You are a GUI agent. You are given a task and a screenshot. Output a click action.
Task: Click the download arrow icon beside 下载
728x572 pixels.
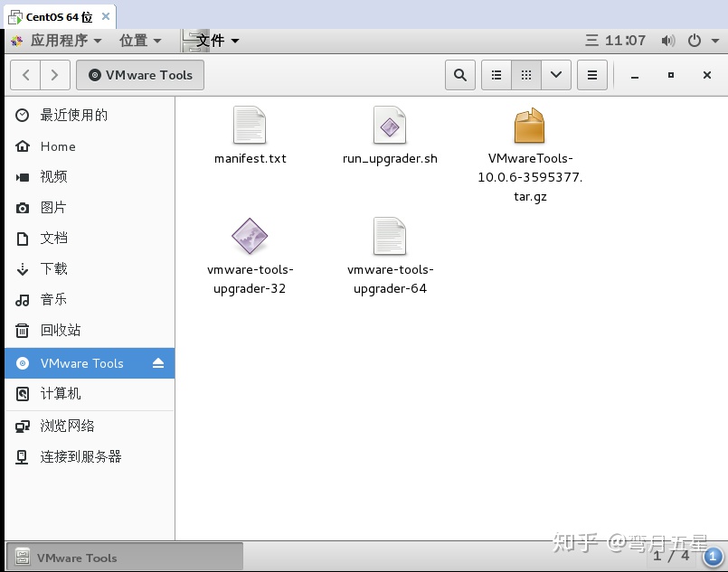(x=23, y=269)
